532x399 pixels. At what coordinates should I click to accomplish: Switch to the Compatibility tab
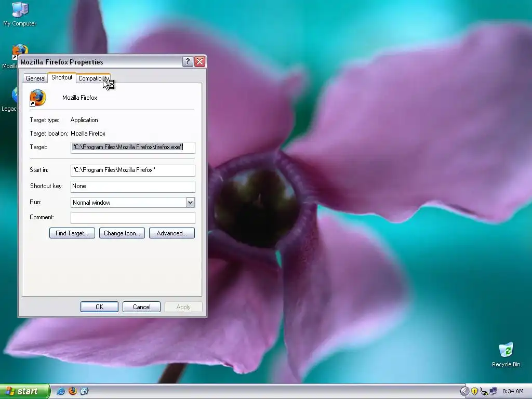click(94, 78)
